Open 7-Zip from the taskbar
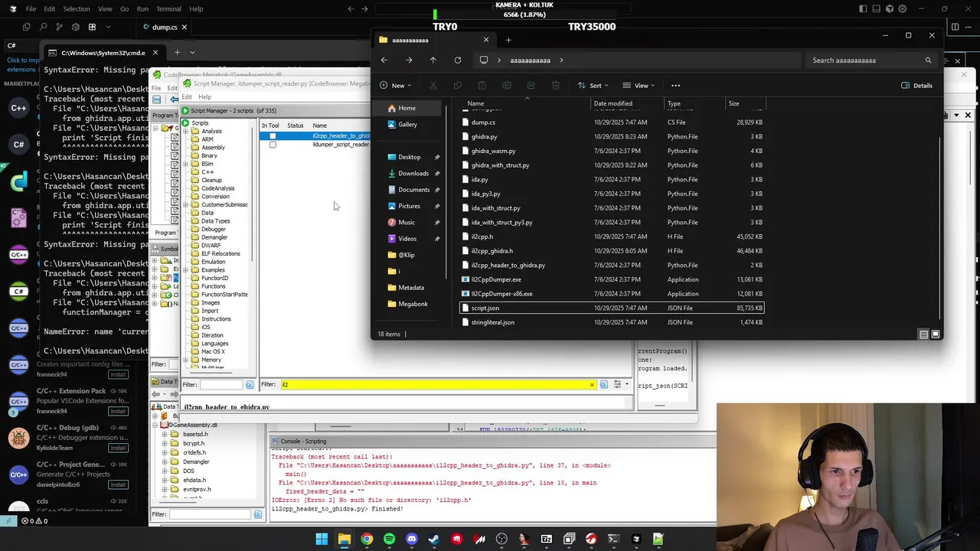The height and width of the screenshot is (551, 980). click(547, 539)
